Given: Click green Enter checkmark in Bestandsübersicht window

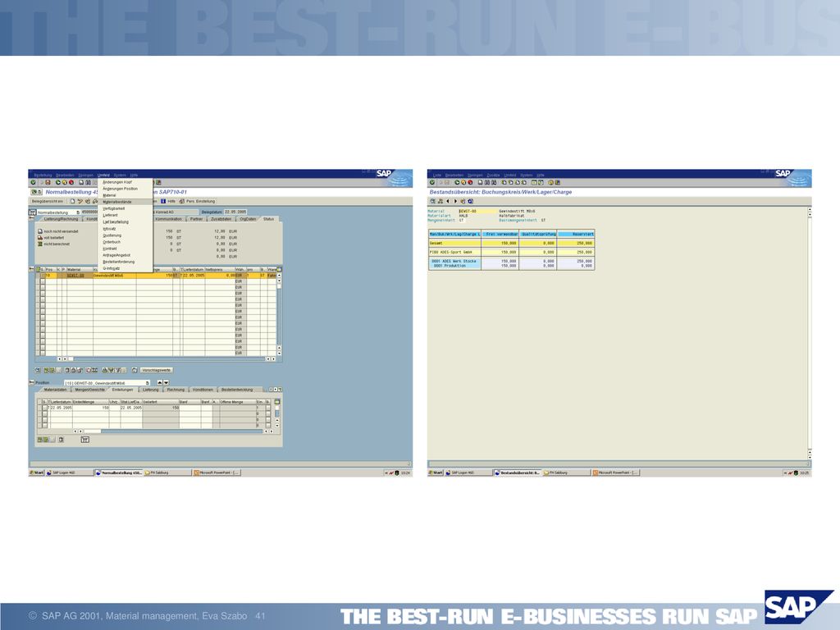Looking at the screenshot, I should point(432,183).
